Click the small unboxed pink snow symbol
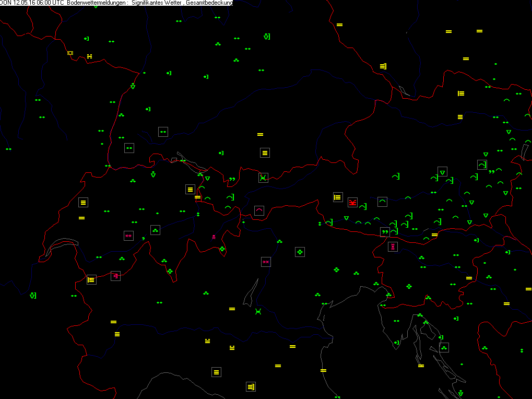 point(214,237)
